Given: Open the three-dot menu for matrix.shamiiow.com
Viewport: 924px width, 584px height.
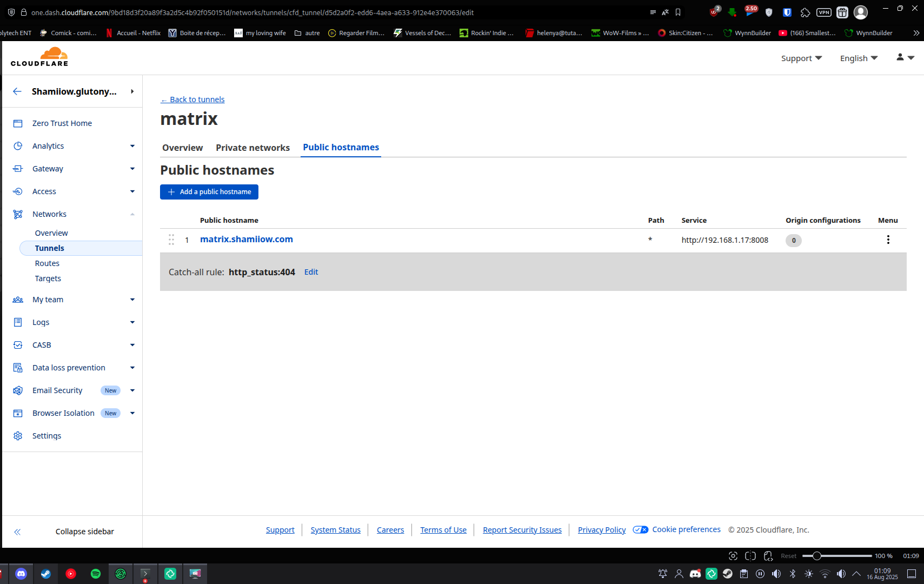Looking at the screenshot, I should (888, 240).
